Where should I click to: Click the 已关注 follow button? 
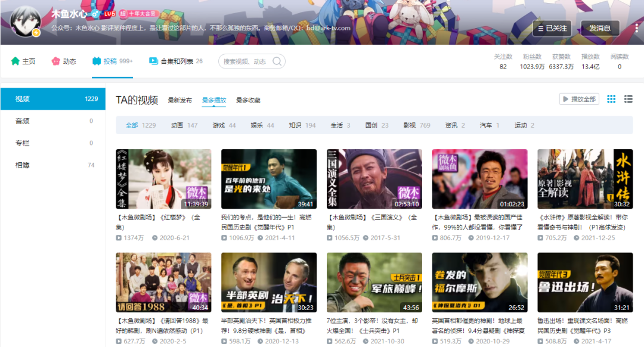click(x=552, y=28)
